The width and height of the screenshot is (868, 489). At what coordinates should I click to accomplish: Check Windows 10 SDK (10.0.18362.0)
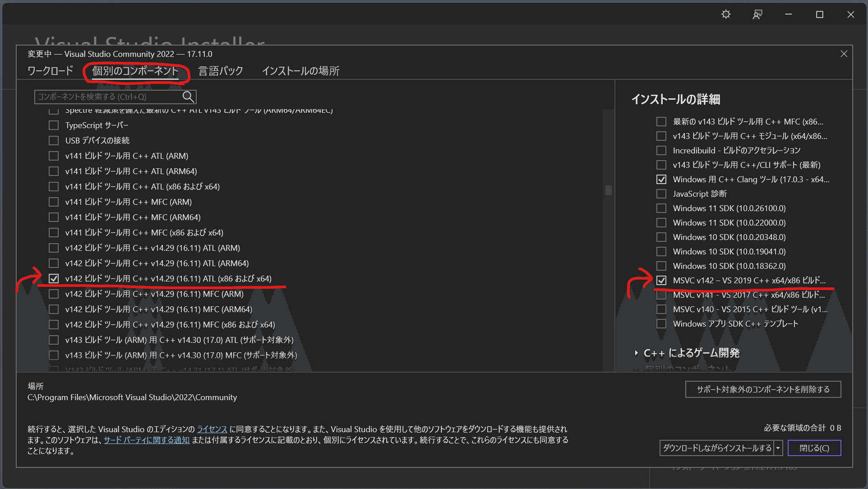(661, 266)
